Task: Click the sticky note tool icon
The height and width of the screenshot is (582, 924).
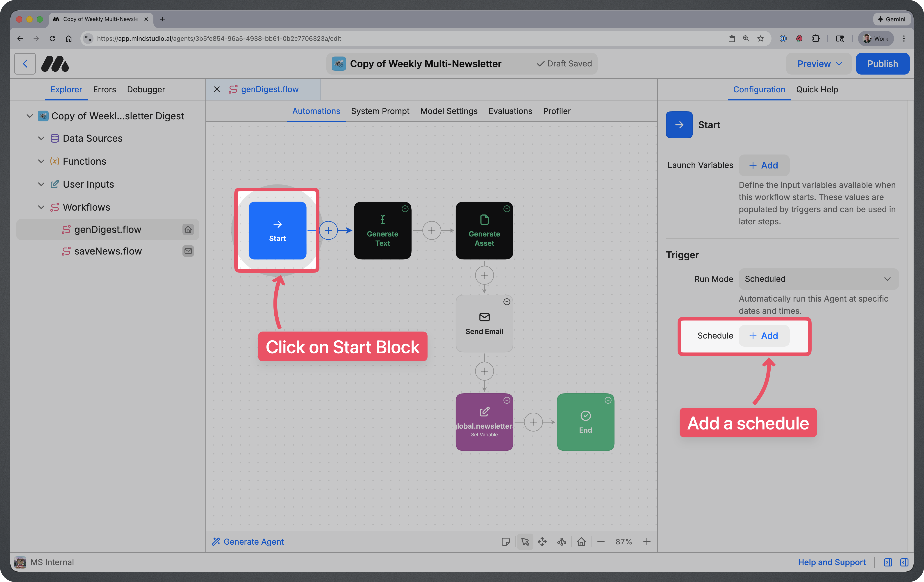Action: click(x=505, y=542)
